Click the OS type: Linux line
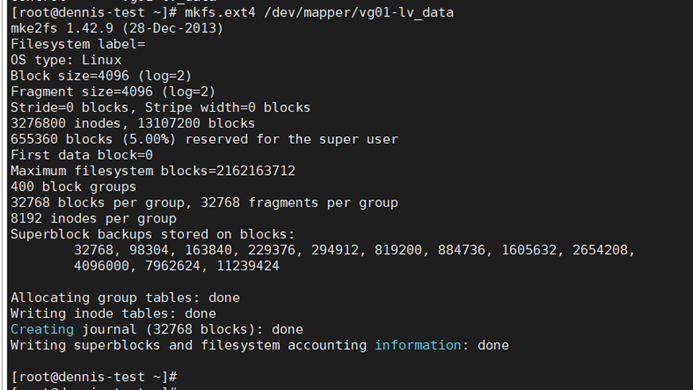 point(66,60)
